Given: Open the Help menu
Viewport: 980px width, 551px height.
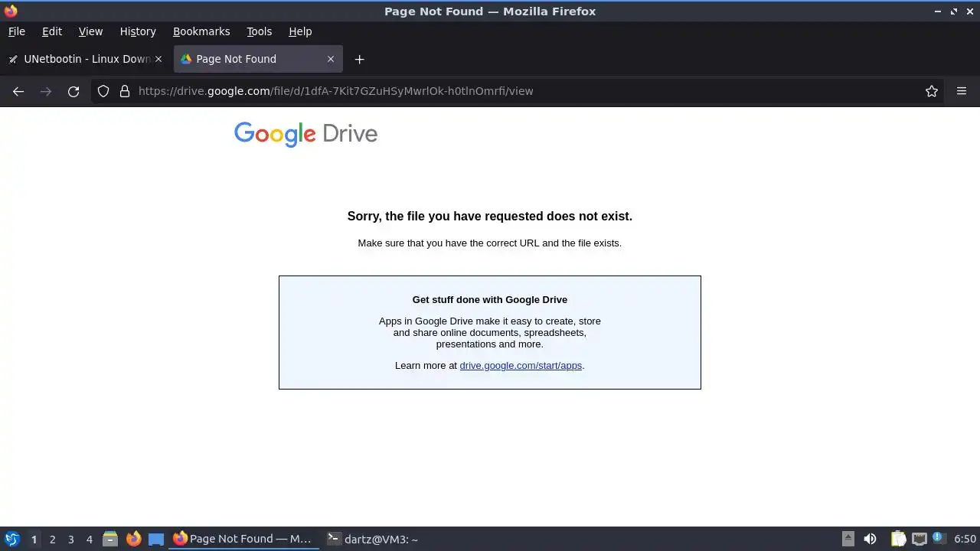Looking at the screenshot, I should (x=300, y=31).
